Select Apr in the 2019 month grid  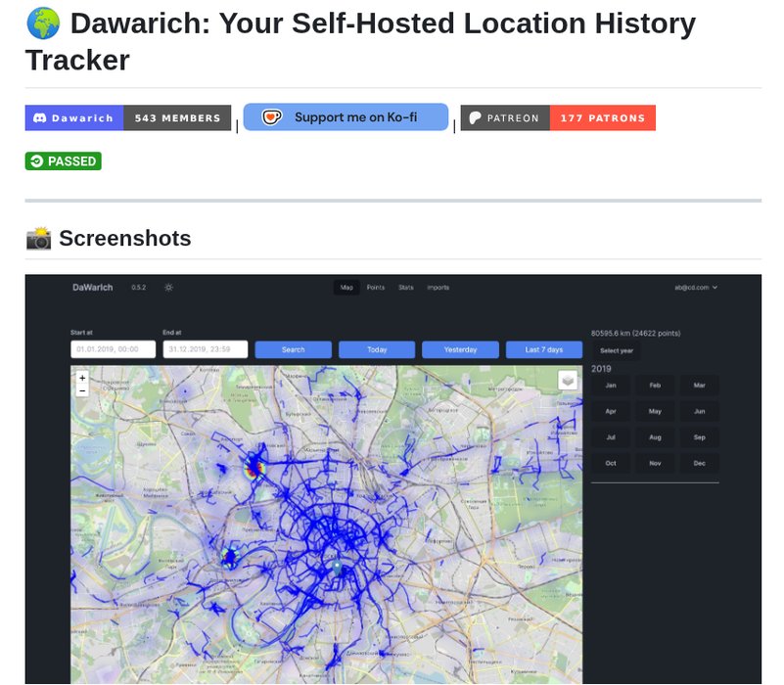(611, 412)
